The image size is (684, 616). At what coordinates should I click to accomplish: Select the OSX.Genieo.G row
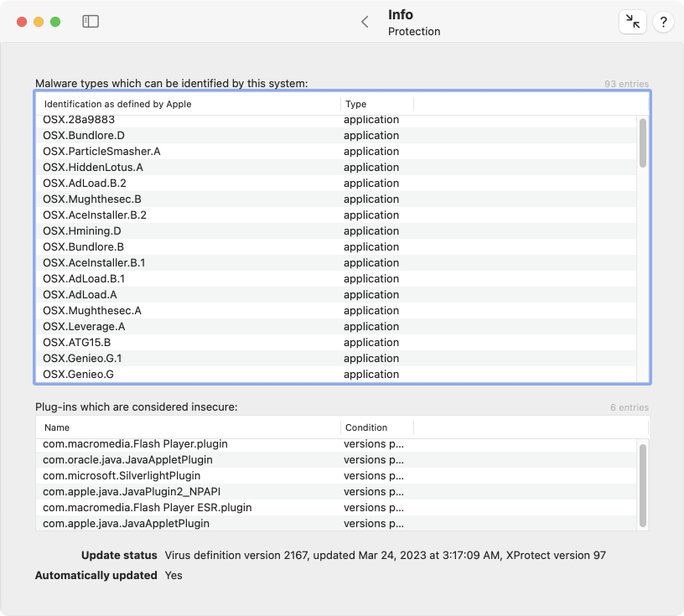click(336, 375)
